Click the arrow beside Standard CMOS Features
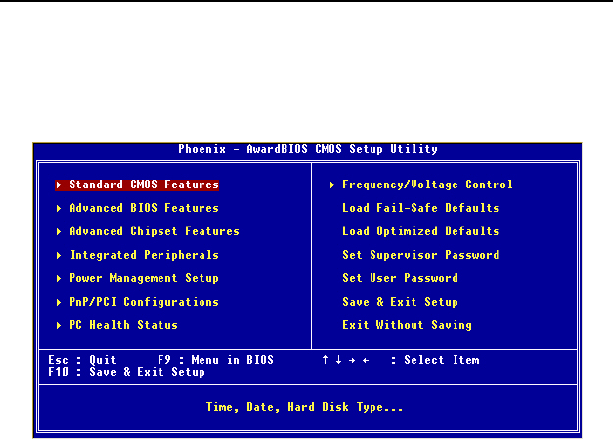 pos(60,185)
